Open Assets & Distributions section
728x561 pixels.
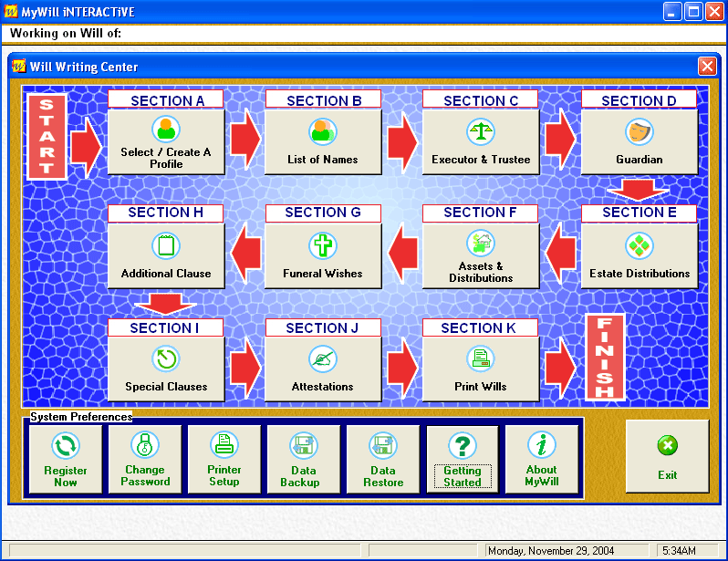(x=481, y=256)
